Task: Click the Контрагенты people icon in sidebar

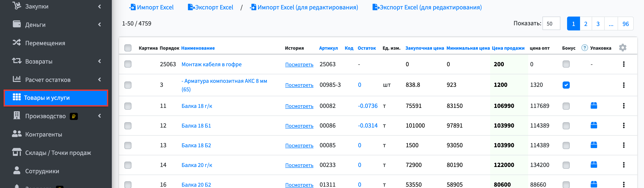Action: (17, 134)
